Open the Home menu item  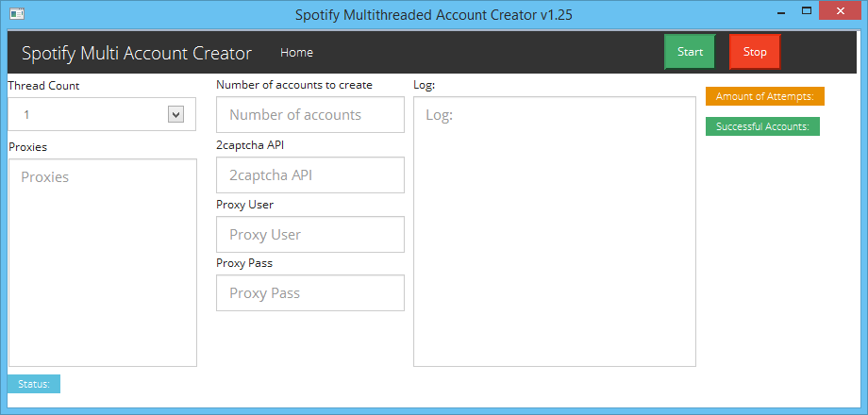pos(296,53)
